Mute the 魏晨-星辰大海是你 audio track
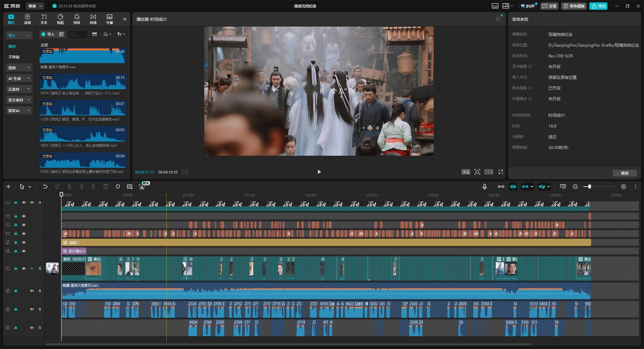This screenshot has height=349, width=644. pos(32,291)
